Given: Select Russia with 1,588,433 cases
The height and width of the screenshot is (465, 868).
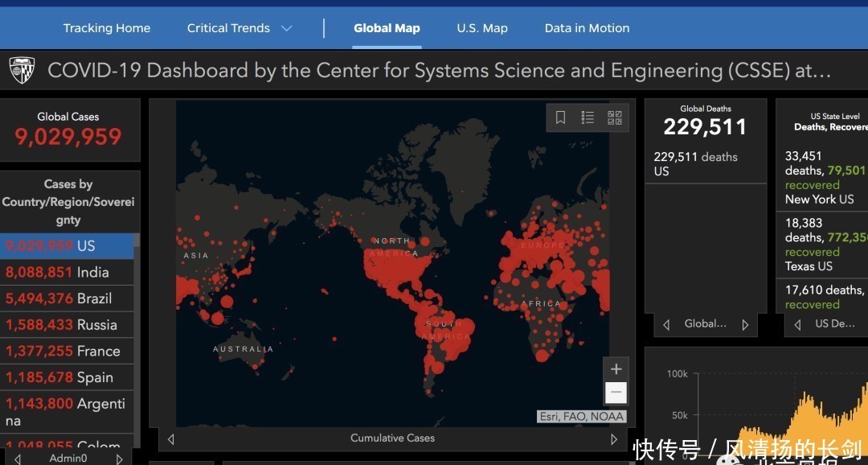Looking at the screenshot, I should pyautogui.click(x=67, y=325).
